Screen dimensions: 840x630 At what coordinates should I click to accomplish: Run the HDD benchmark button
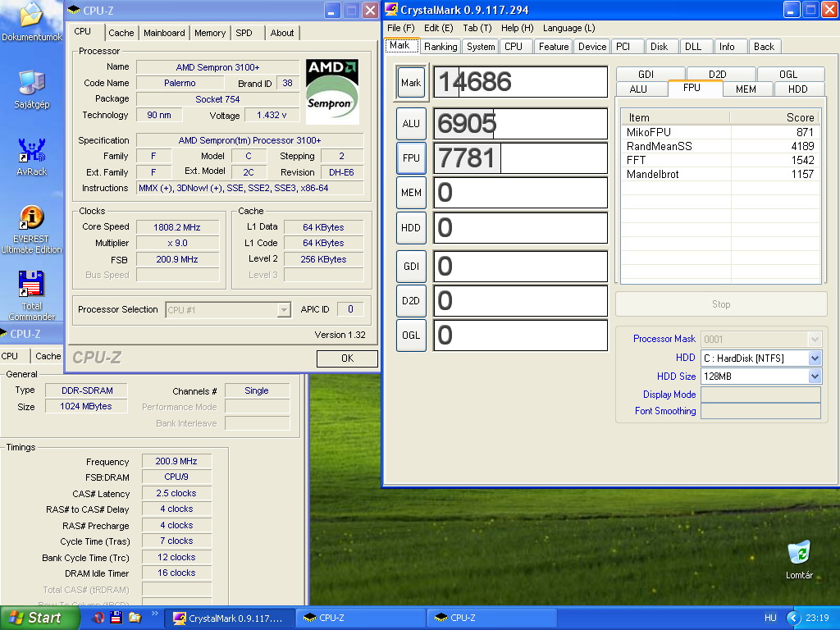pos(411,228)
